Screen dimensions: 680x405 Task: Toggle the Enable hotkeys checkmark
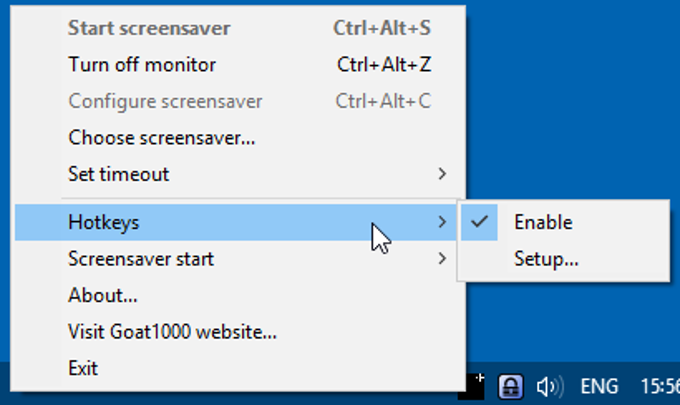coord(480,222)
